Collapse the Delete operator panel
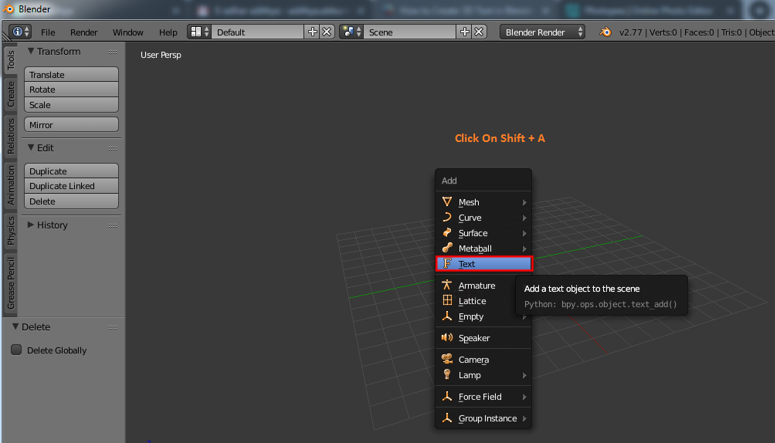The width and height of the screenshot is (775, 443). pyautogui.click(x=15, y=326)
